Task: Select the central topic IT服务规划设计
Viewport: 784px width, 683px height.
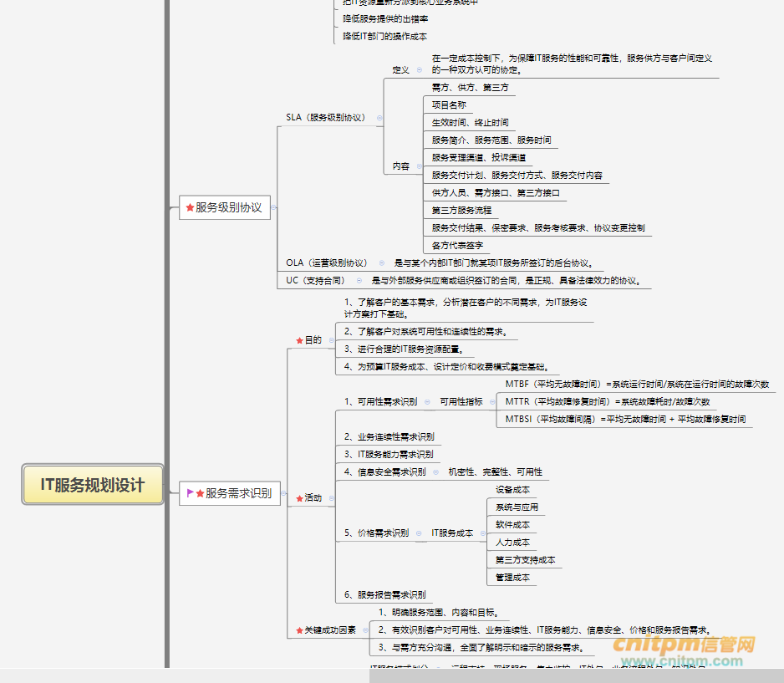Action: (x=93, y=485)
